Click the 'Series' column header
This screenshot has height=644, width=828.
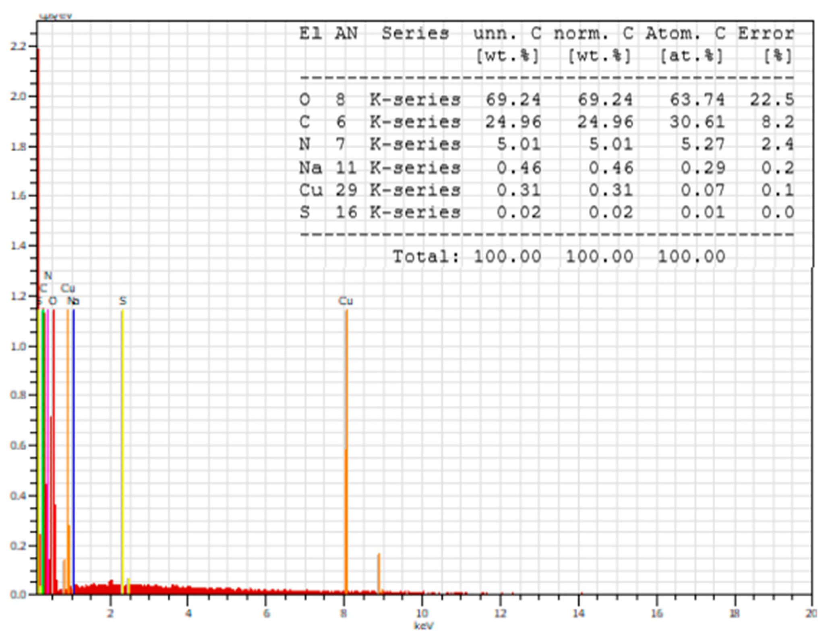point(415,33)
